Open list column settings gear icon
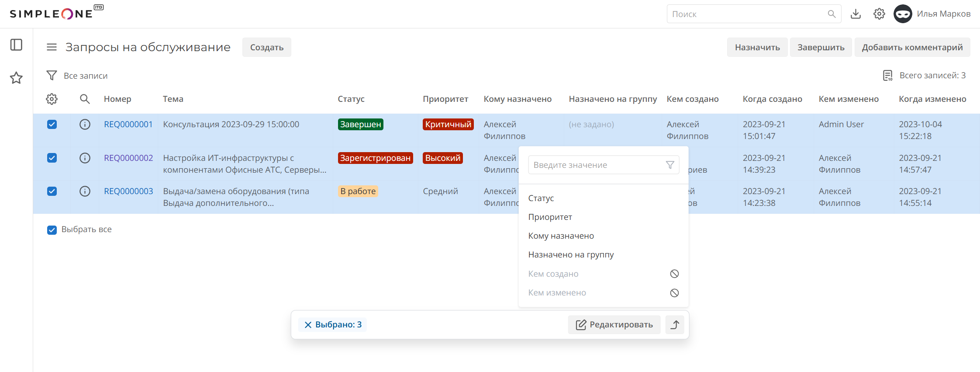 pyautogui.click(x=52, y=99)
